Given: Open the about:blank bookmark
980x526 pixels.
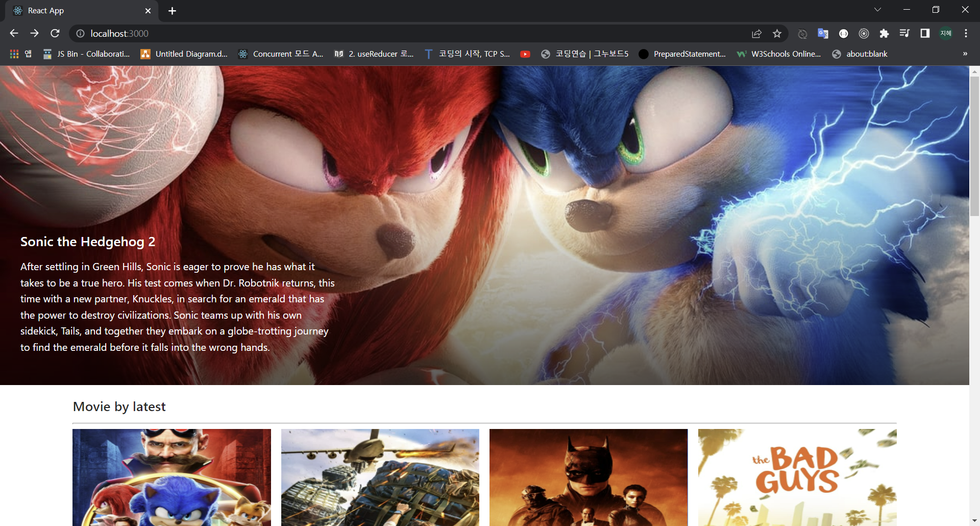Looking at the screenshot, I should coord(860,54).
